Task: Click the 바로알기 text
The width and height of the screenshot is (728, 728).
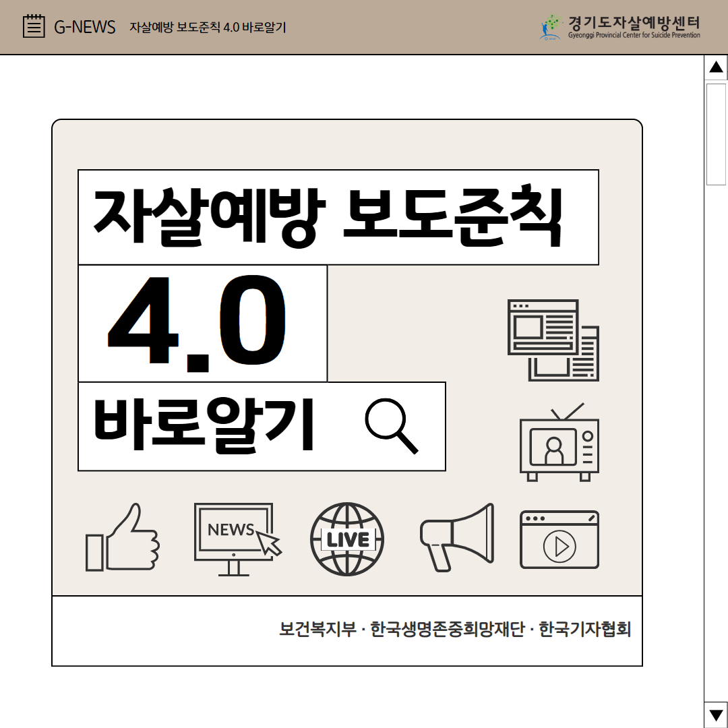Action: 204,425
